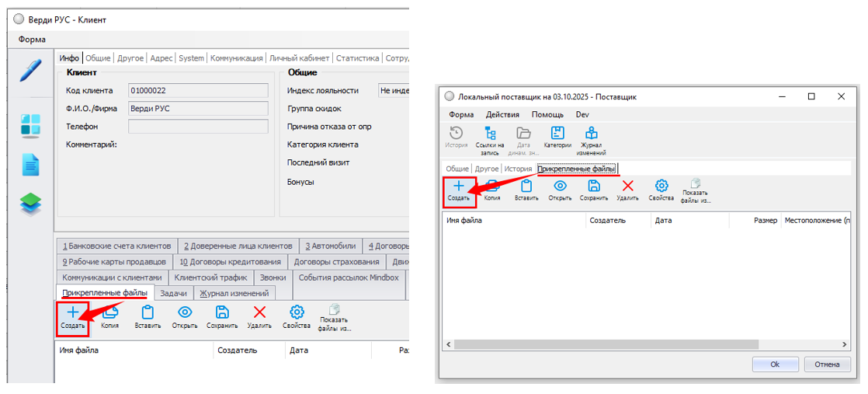Switch to the Задачи tab
868x394 pixels.
click(x=175, y=293)
